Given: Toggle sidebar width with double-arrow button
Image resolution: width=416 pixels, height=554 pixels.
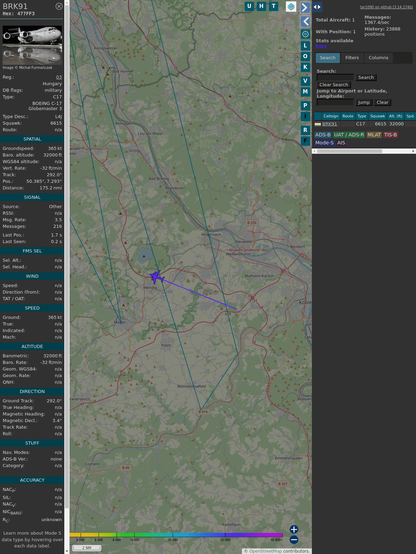Looking at the screenshot, I should (x=317, y=7).
